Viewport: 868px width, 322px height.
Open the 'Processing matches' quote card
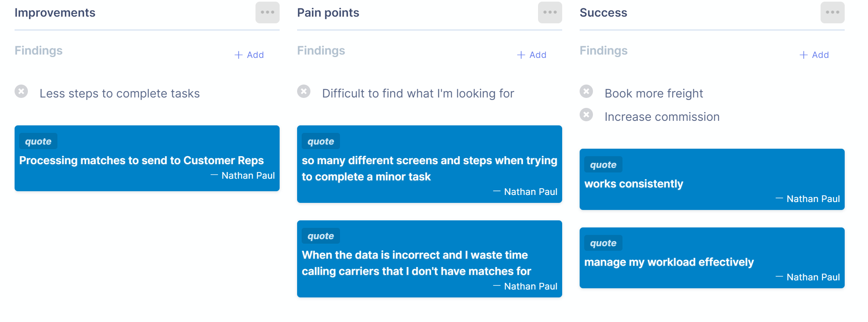pyautogui.click(x=147, y=158)
